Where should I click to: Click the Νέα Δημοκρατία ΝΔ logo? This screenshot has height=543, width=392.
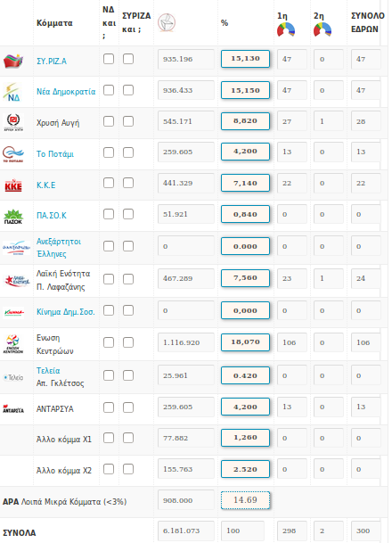click(12, 92)
